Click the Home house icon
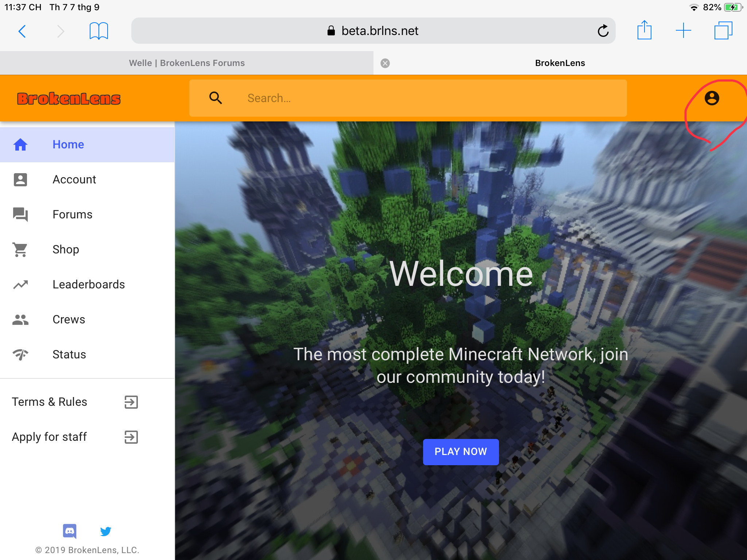The height and width of the screenshot is (560, 747). tap(20, 145)
